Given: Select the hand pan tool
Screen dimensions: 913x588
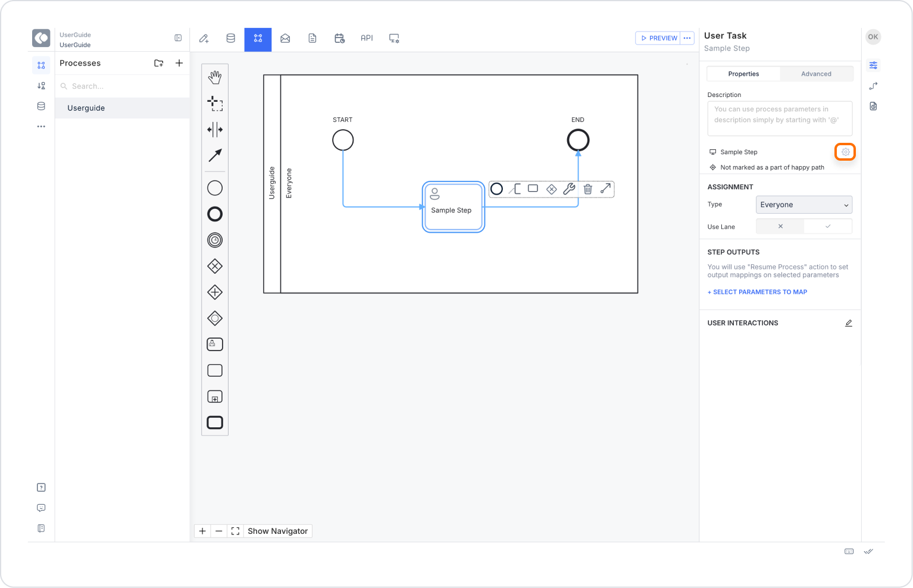Looking at the screenshot, I should point(215,77).
